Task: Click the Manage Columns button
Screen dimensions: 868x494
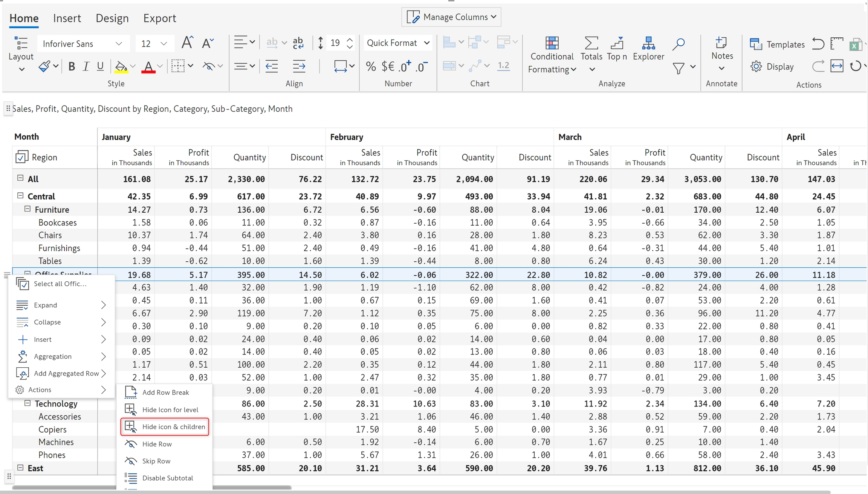Action: tap(451, 17)
